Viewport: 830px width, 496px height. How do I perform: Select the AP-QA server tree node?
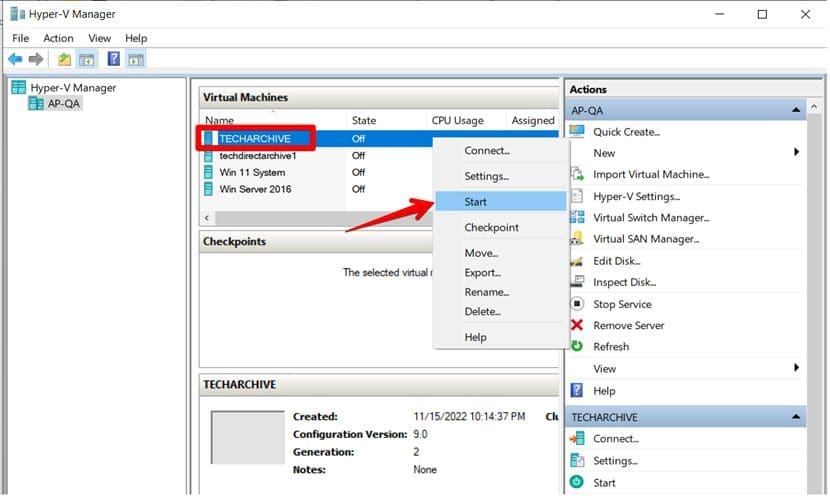[x=64, y=104]
